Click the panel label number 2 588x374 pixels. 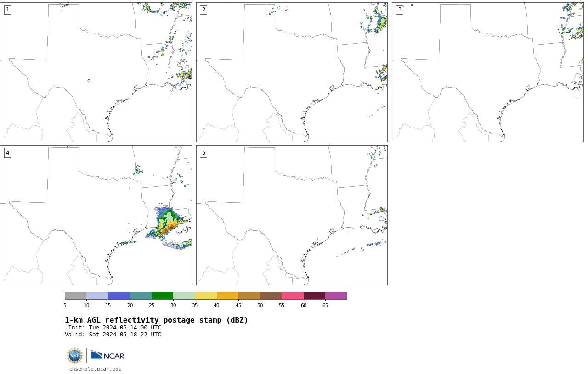click(x=204, y=10)
